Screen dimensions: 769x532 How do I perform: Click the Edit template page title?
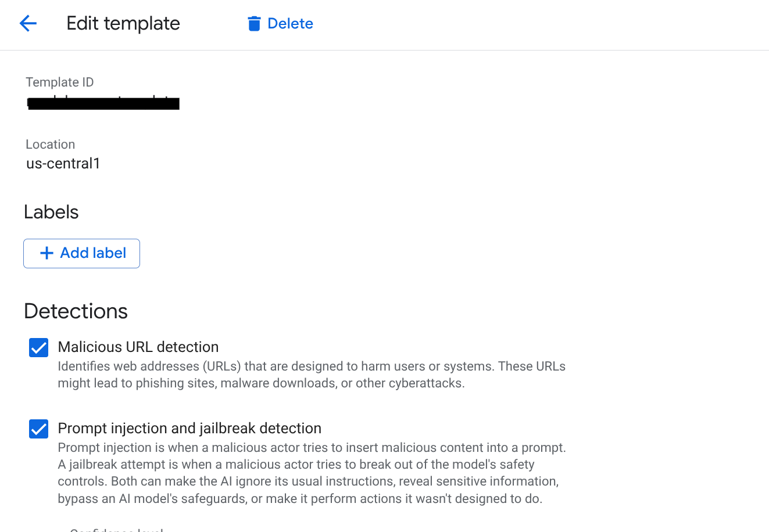click(x=123, y=23)
